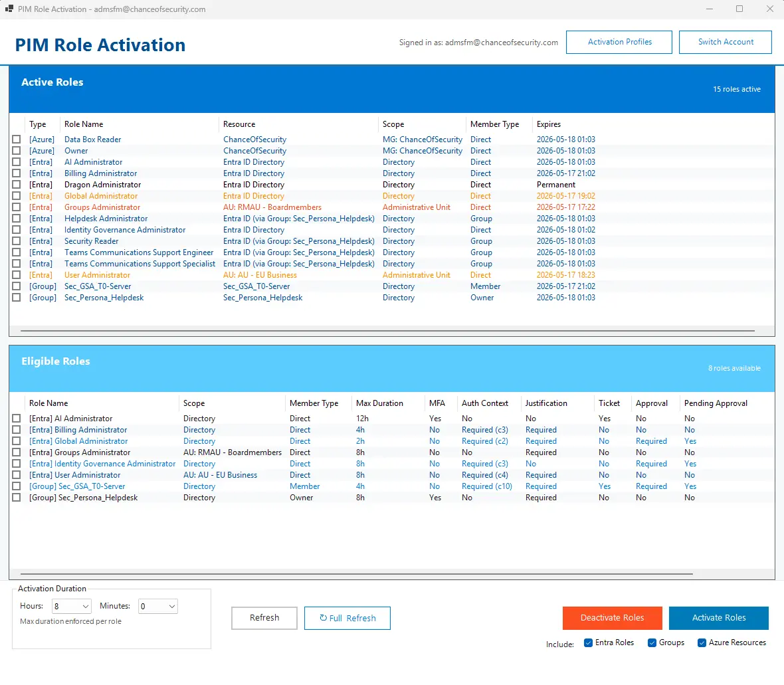The image size is (784, 685).
Task: Click the Deactivate Roles button
Action: click(x=612, y=618)
